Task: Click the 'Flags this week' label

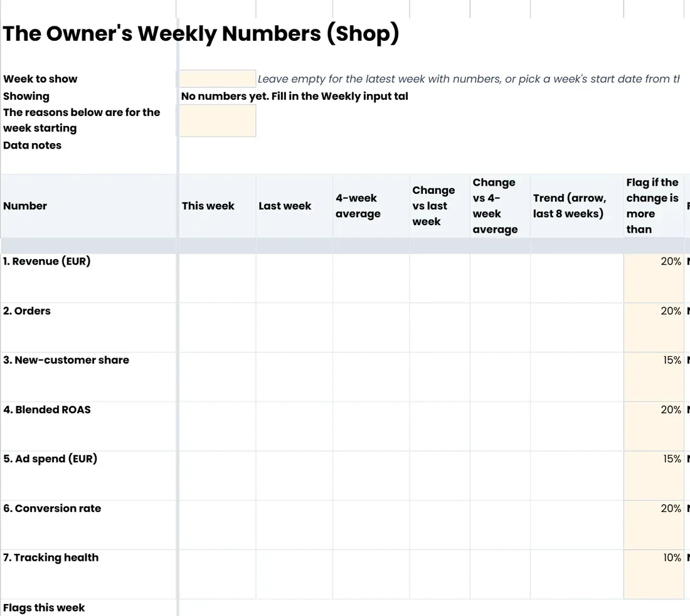Action: click(43, 608)
